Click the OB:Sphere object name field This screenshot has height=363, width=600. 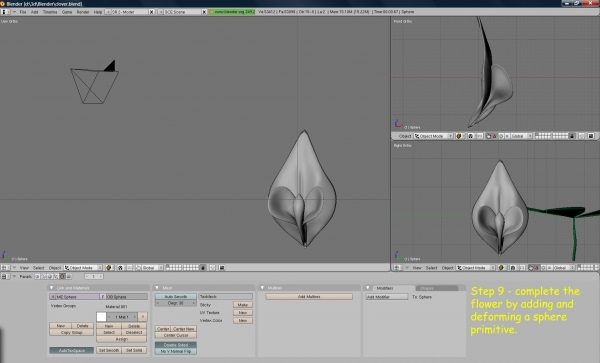tap(127, 296)
